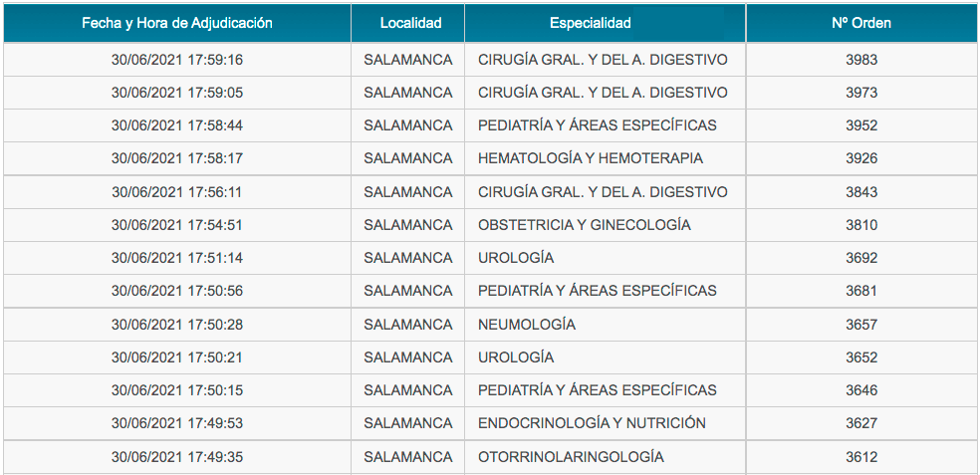Click the Nº Orden column header
This screenshot has height=475, width=980.
(x=861, y=23)
